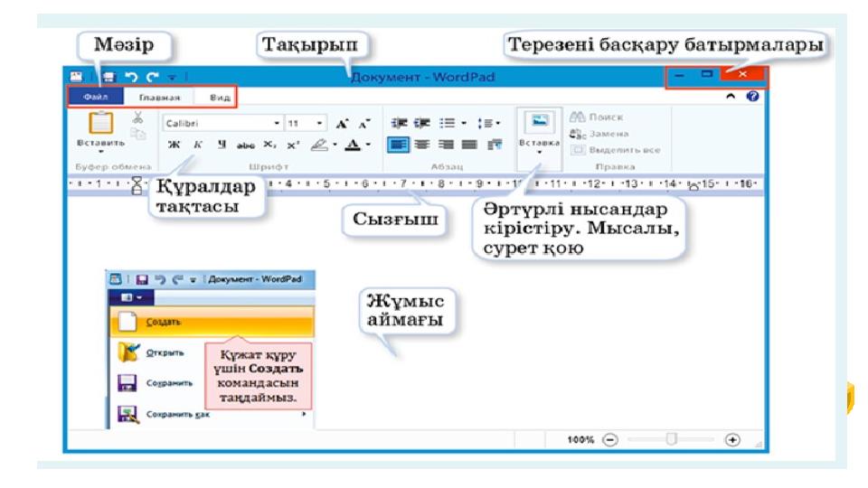Click the text highlight color marker icon
Screen dimensions: 868x488
[319, 145]
